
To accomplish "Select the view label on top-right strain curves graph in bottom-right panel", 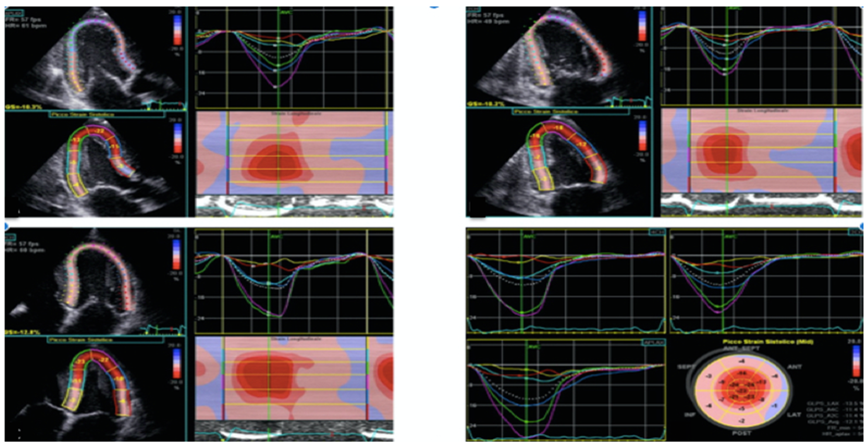I will (856, 232).
